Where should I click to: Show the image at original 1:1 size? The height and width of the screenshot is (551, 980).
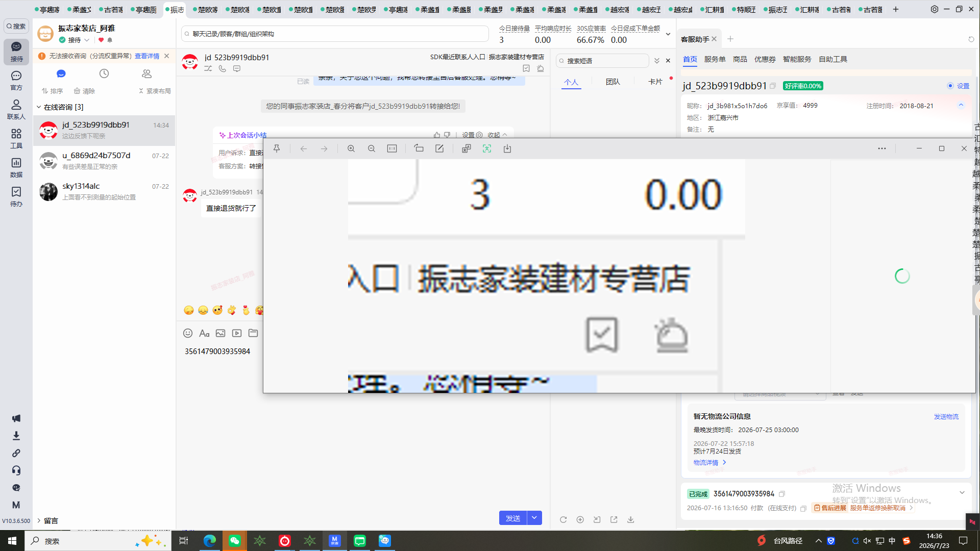click(392, 148)
